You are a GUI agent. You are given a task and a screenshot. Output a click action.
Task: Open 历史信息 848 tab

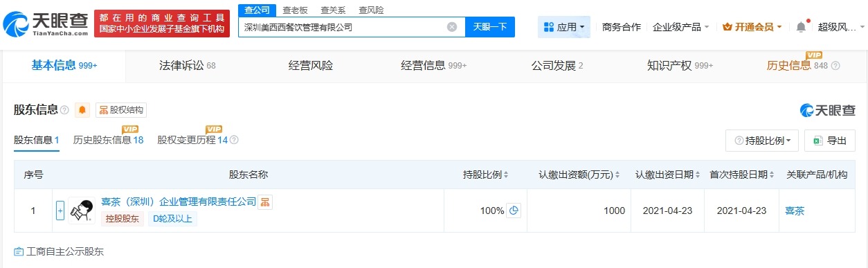(x=797, y=66)
